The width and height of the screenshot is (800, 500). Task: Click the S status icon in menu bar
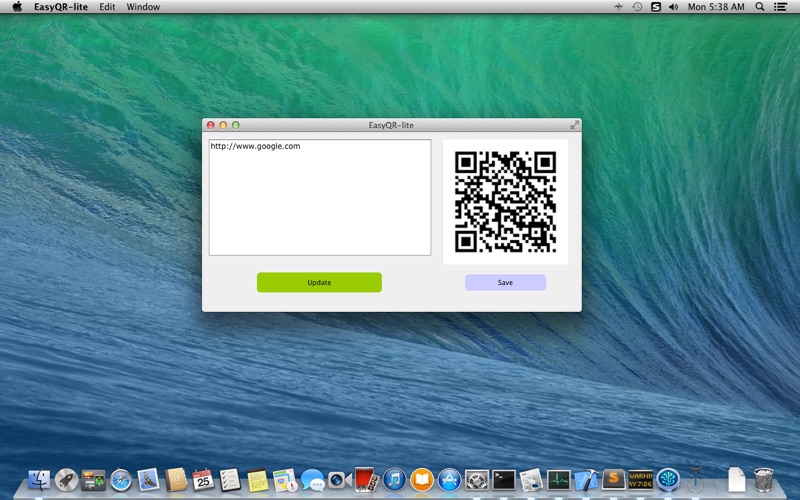pos(656,7)
